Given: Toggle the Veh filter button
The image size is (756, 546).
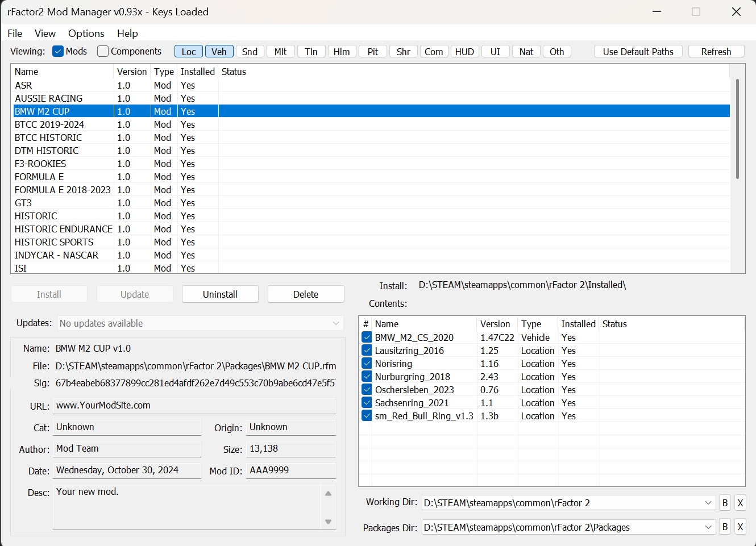Looking at the screenshot, I should [219, 52].
